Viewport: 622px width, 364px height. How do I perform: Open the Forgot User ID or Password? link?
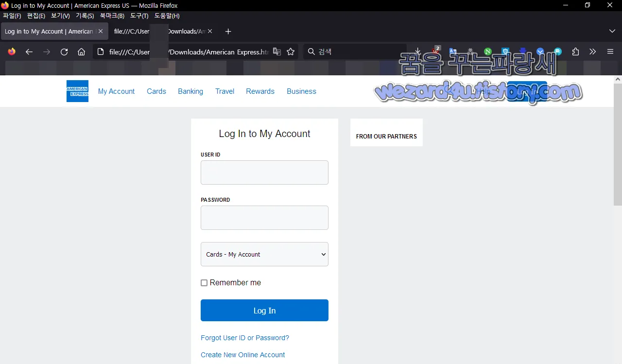[245, 338]
